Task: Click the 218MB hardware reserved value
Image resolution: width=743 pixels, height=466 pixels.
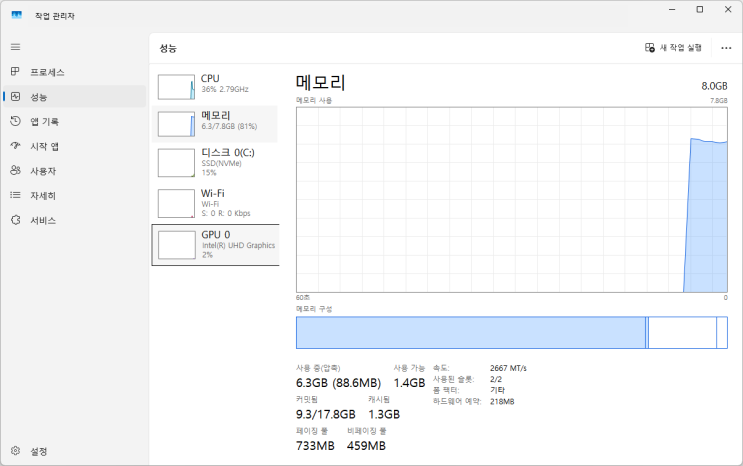Action: pyautogui.click(x=502, y=402)
